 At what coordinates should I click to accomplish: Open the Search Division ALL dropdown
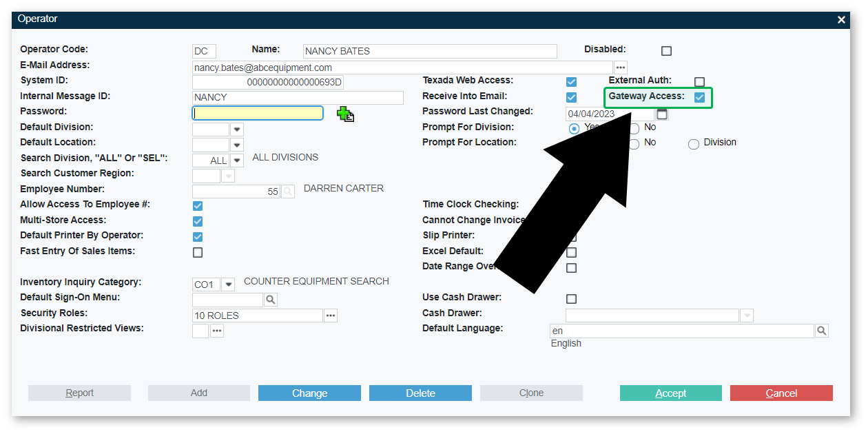coord(237,161)
